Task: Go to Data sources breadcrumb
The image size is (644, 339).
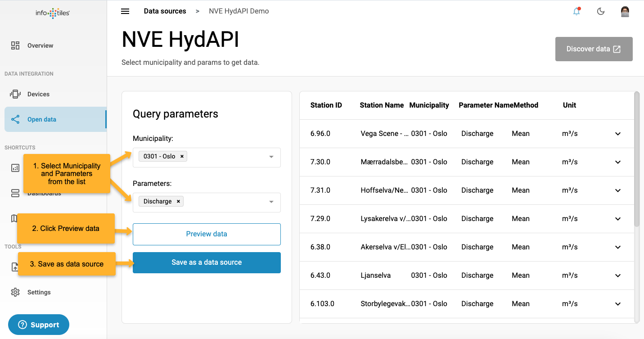Action: 165,11
